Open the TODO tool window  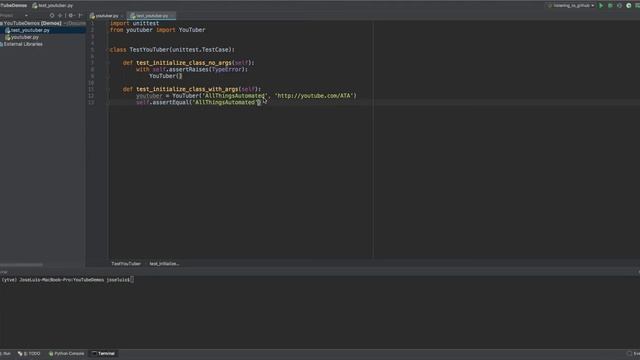[x=29, y=353]
